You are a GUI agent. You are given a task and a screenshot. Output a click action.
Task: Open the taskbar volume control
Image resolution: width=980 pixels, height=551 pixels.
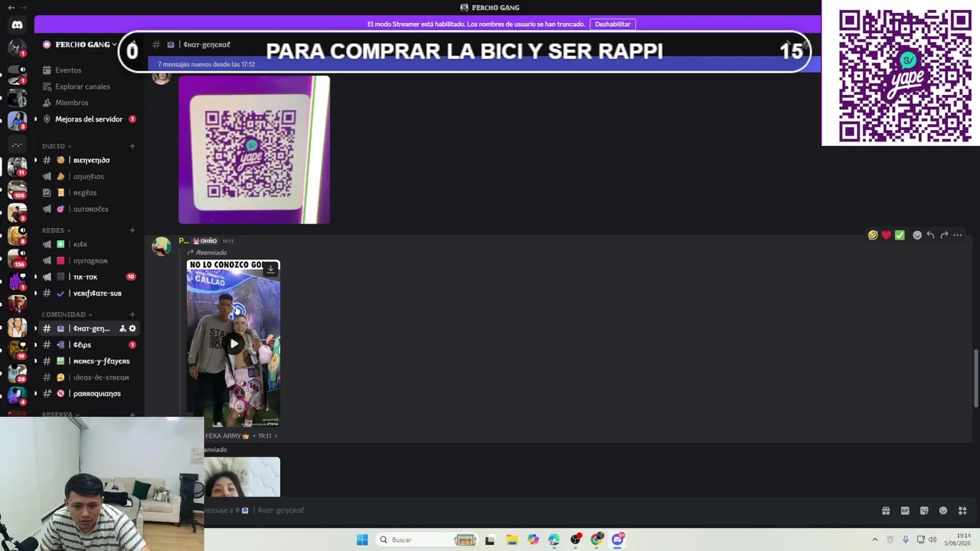(933, 540)
